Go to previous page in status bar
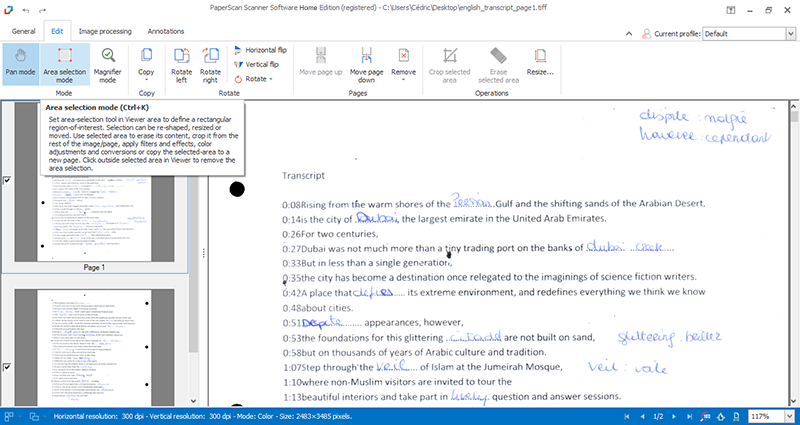 pyautogui.click(x=642, y=416)
